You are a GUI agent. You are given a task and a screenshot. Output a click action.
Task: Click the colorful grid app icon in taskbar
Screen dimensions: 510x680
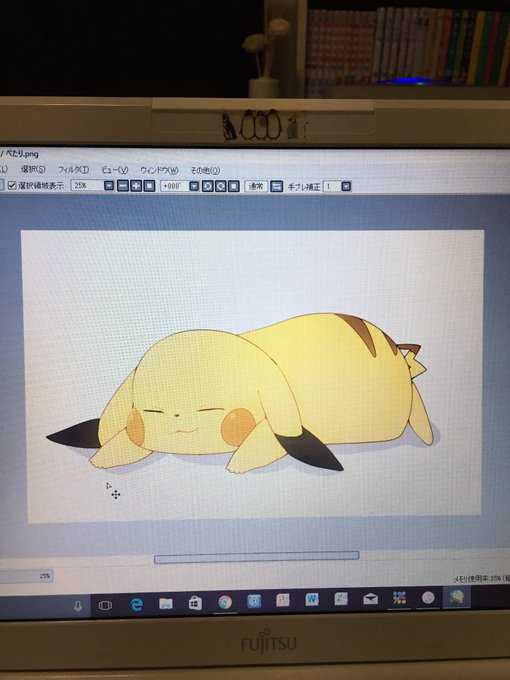399,598
